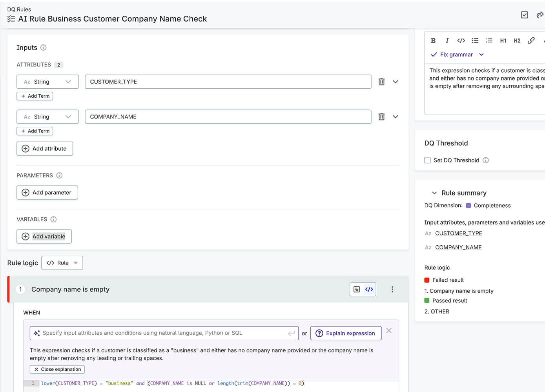Open the CUSTOMER_TYPE String type dropdown
This screenshot has width=545, height=392.
coord(47,82)
